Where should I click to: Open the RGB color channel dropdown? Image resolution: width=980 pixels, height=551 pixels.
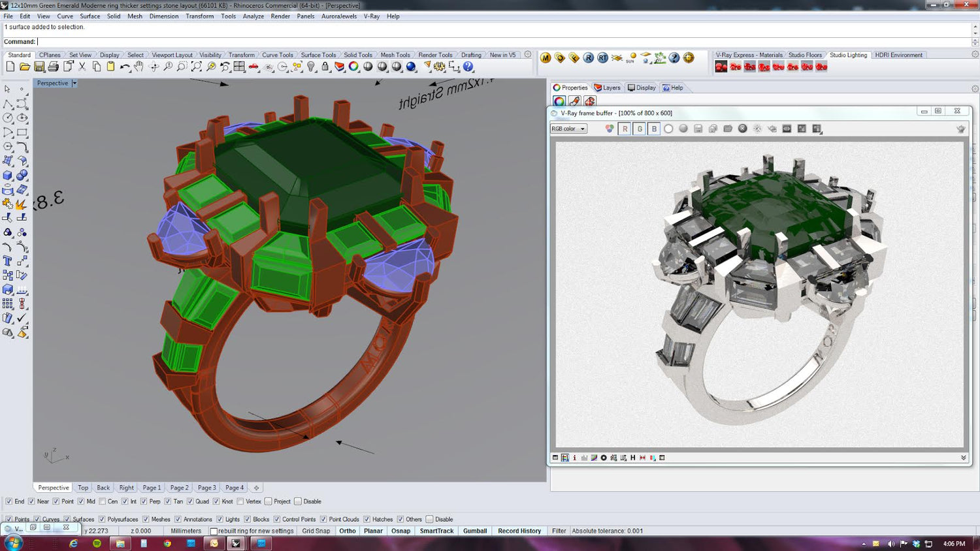click(569, 129)
